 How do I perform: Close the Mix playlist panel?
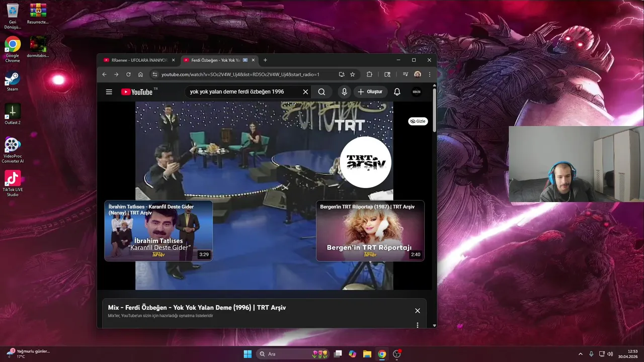(x=417, y=311)
